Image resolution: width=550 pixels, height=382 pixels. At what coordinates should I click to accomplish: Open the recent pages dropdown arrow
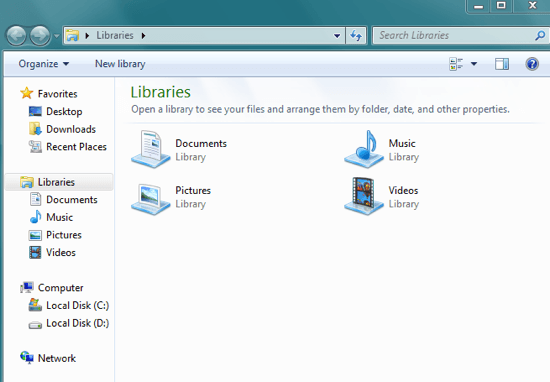[x=56, y=36]
